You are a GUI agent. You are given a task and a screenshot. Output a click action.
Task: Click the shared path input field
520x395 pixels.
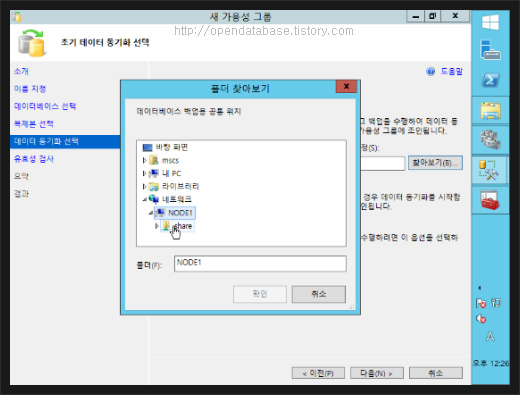pyautogui.click(x=383, y=163)
